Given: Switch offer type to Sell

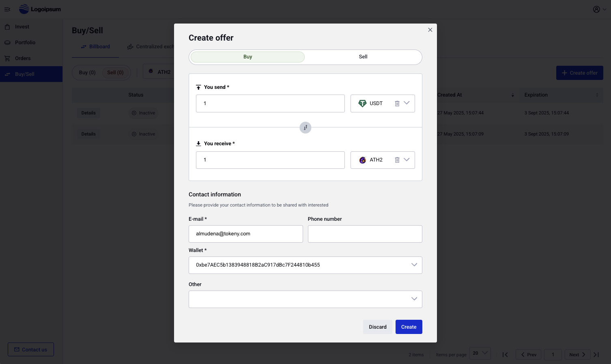Looking at the screenshot, I should click(363, 57).
